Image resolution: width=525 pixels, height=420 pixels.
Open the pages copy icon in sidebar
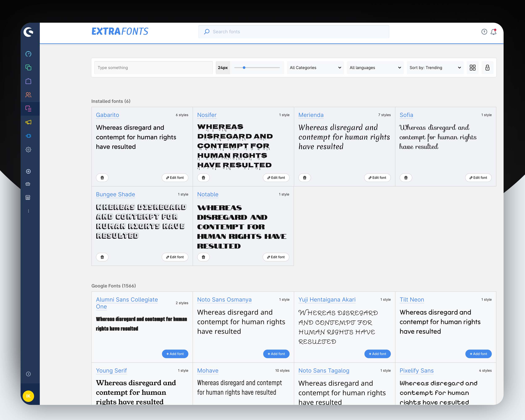click(28, 67)
